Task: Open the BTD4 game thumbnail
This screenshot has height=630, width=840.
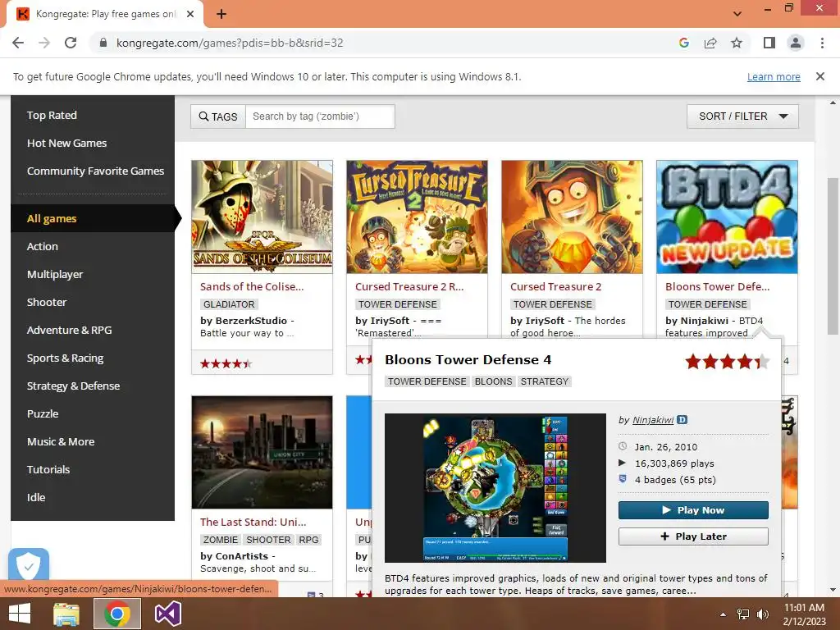Action: point(727,217)
